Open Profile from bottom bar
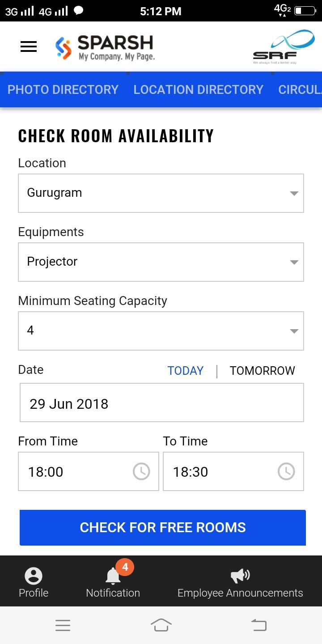Viewport: 322px width, 644px height. pyautogui.click(x=34, y=582)
